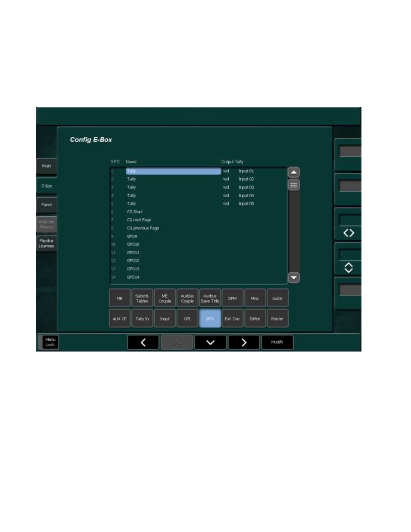Select the Misc button

255,299
